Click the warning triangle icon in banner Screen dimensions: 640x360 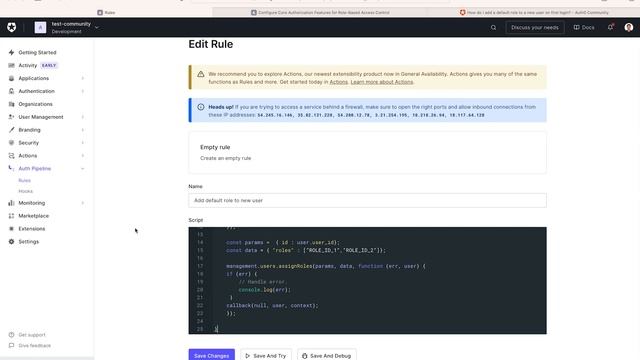click(201, 74)
